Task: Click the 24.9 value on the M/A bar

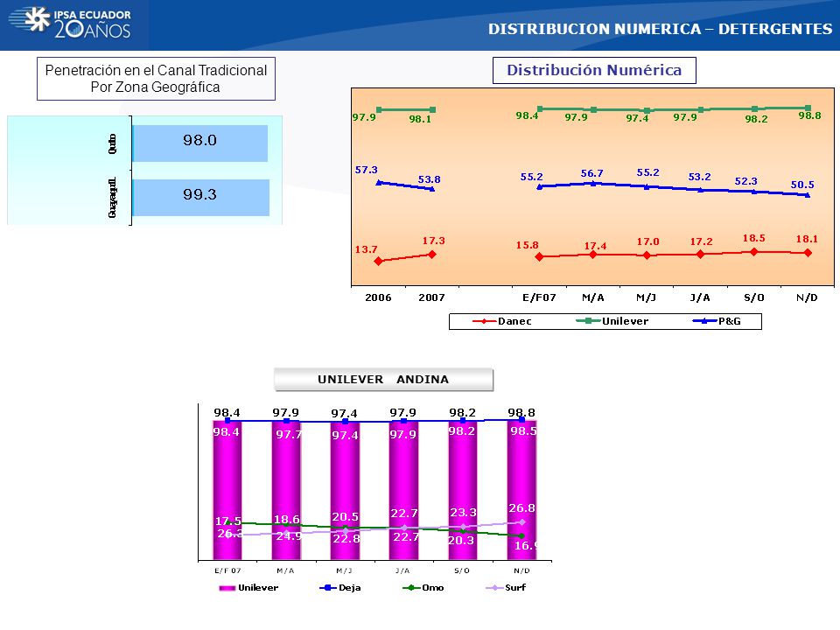Action: tap(289, 535)
